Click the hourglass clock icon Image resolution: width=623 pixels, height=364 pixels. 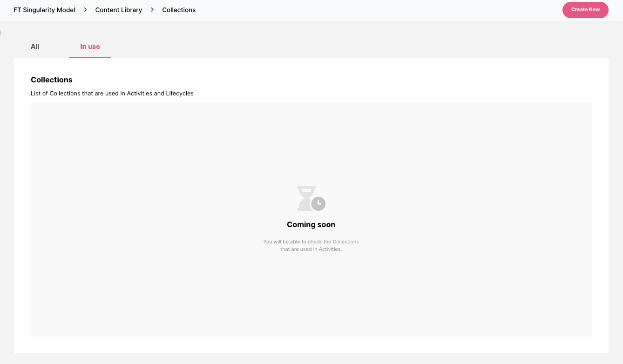[x=311, y=198]
